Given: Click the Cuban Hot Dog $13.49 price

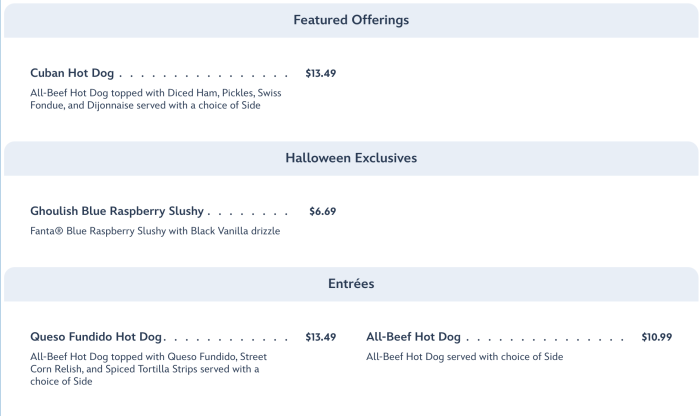Looking at the screenshot, I should pos(320,73).
